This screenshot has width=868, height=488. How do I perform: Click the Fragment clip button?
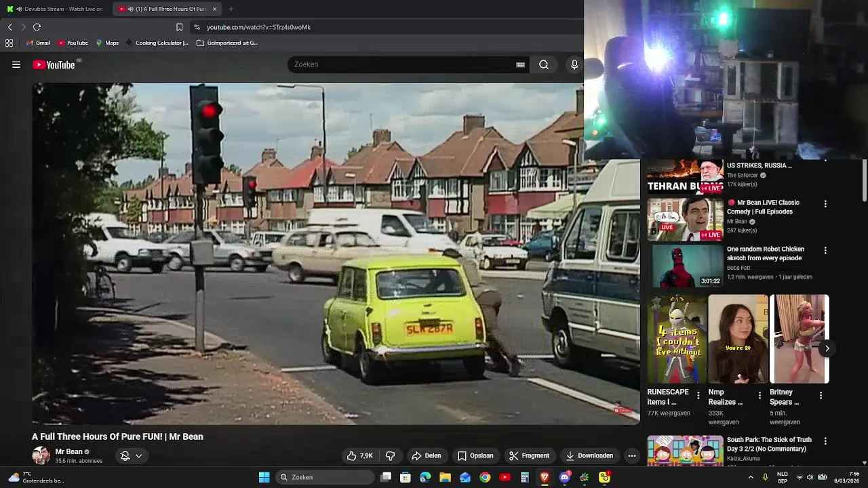pyautogui.click(x=530, y=455)
